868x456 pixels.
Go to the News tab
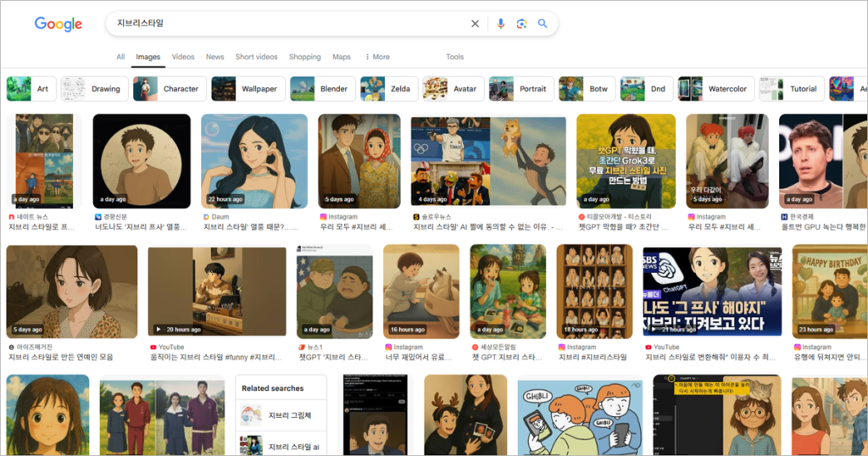(x=214, y=57)
